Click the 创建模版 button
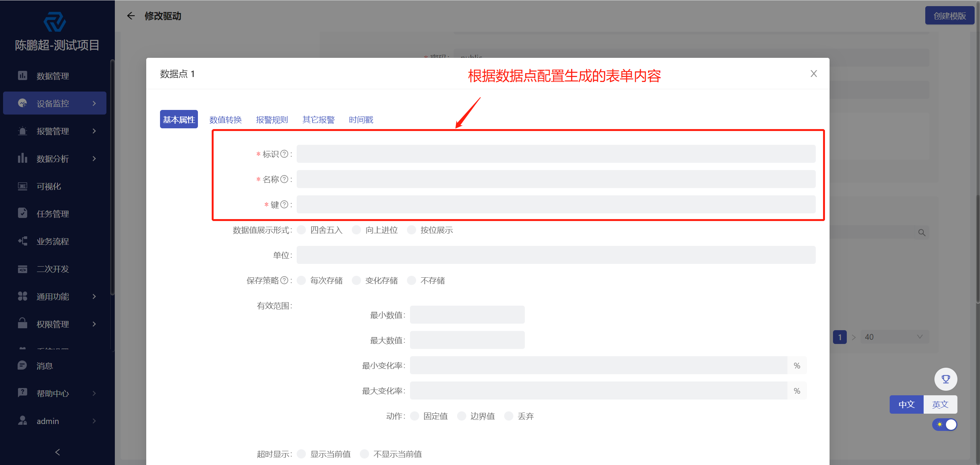980x465 pixels. pyautogui.click(x=949, y=16)
